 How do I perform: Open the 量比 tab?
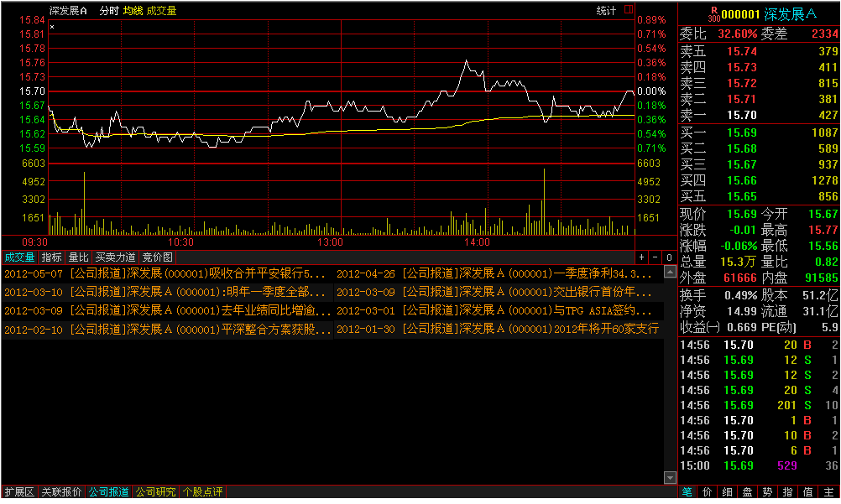click(x=78, y=257)
